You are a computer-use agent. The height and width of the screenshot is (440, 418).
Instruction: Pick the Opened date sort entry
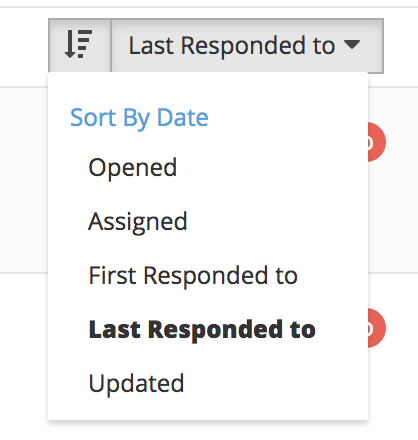pyautogui.click(x=132, y=167)
